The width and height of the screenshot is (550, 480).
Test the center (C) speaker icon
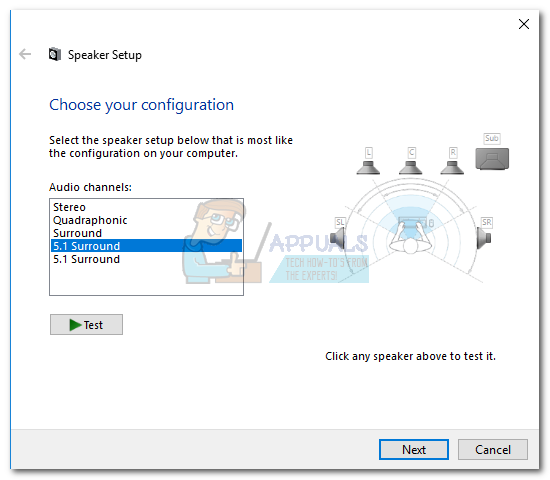pos(410,167)
